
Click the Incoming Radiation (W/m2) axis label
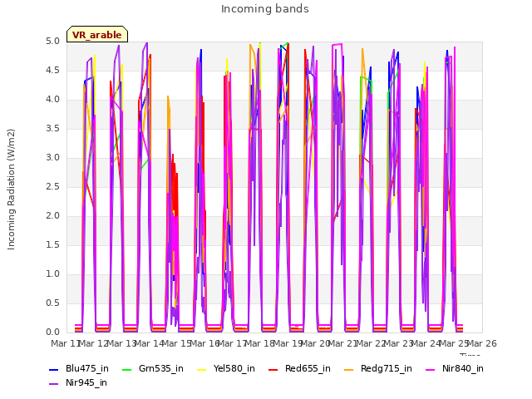coord(11,190)
